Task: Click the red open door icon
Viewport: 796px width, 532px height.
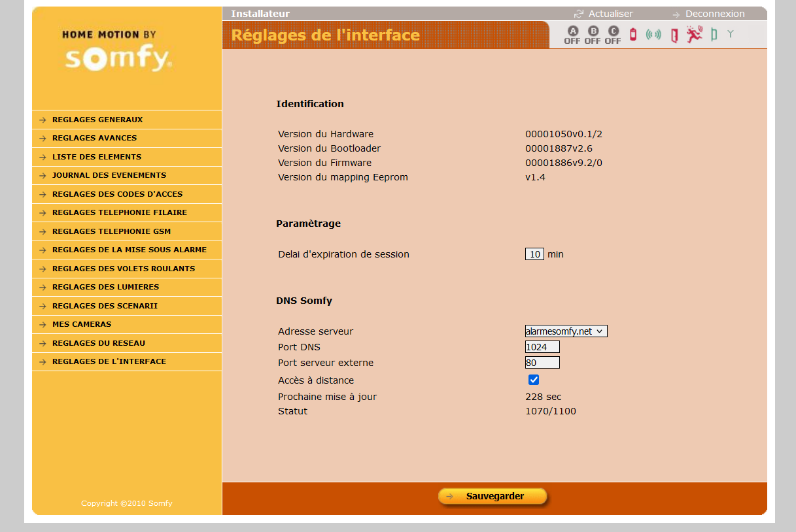Action: pos(674,35)
